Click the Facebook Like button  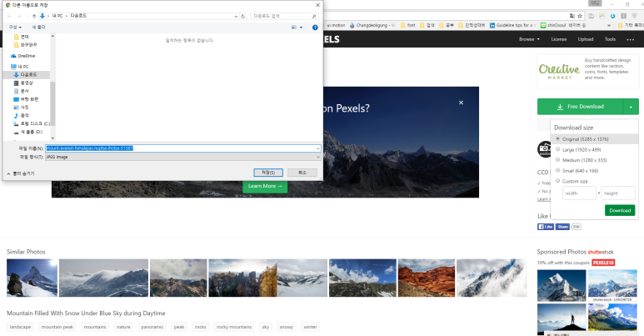click(x=546, y=227)
